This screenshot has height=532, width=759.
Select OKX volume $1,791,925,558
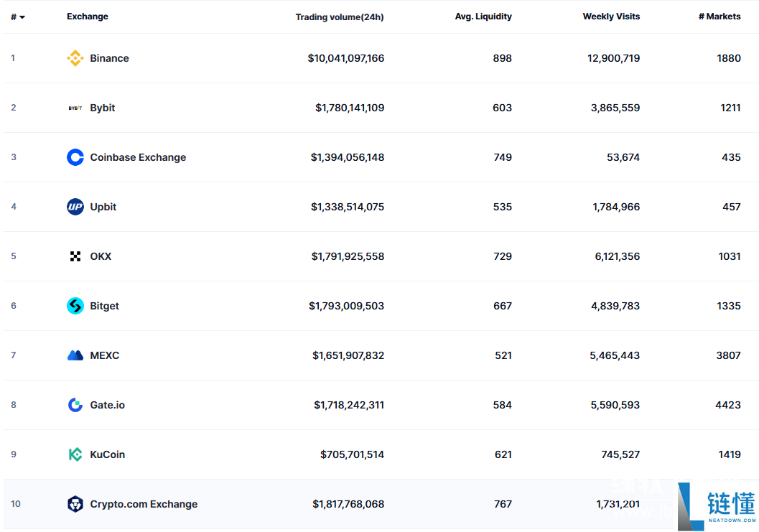(x=348, y=256)
